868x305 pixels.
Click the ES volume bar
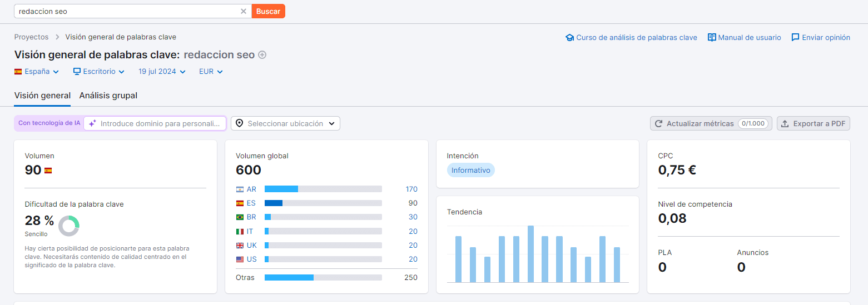323,203
